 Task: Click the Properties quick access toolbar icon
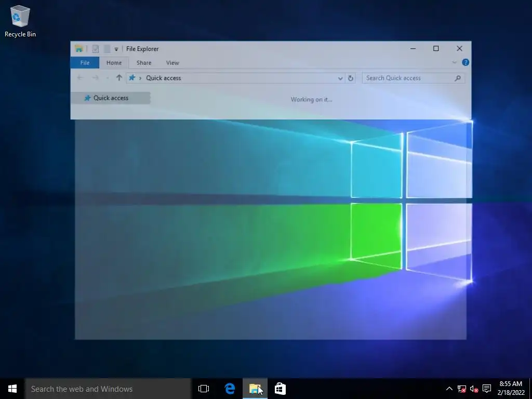click(x=96, y=49)
